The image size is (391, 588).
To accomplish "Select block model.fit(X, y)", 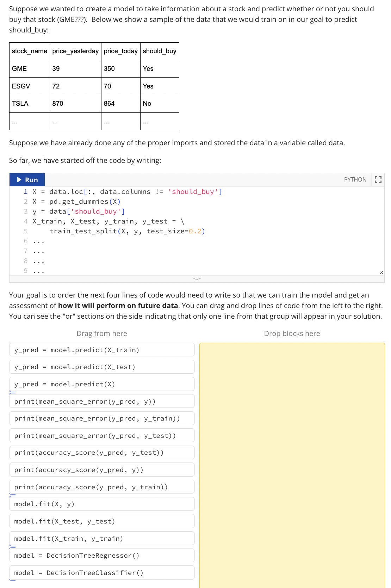I will [102, 504].
